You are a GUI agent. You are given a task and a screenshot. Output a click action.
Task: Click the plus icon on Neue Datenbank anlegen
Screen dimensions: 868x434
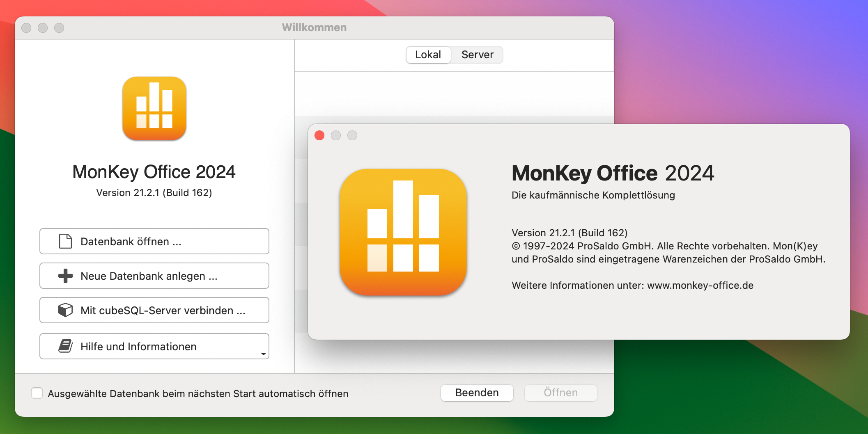65,276
